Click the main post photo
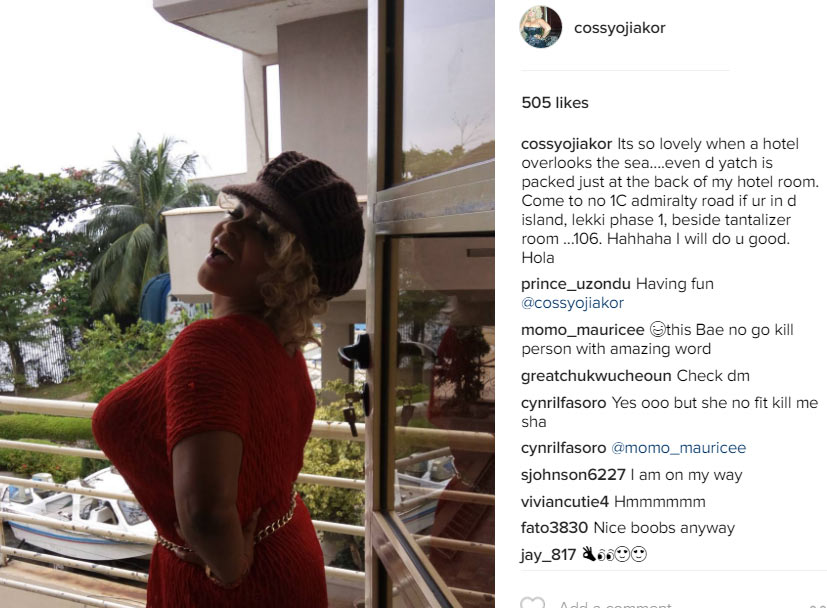This screenshot has width=827, height=608. pos(247,304)
